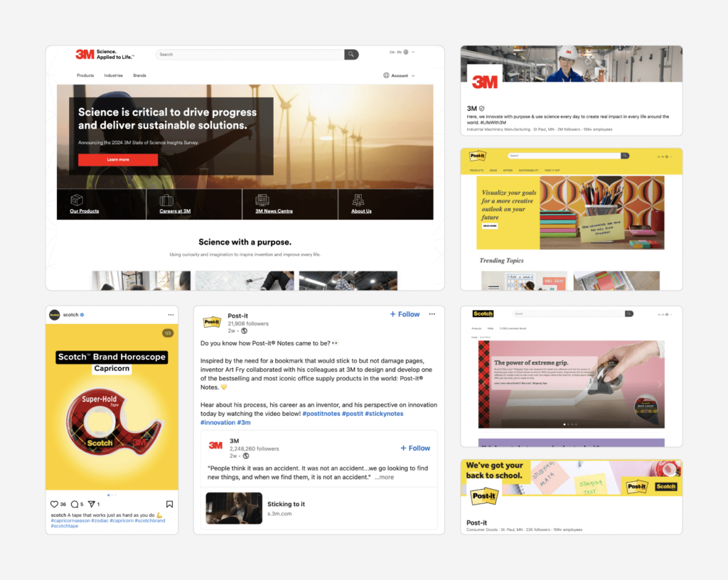This screenshot has width=728, height=580.
Task: Expand the Account dropdown chevron on 3M site
Action: (x=413, y=75)
